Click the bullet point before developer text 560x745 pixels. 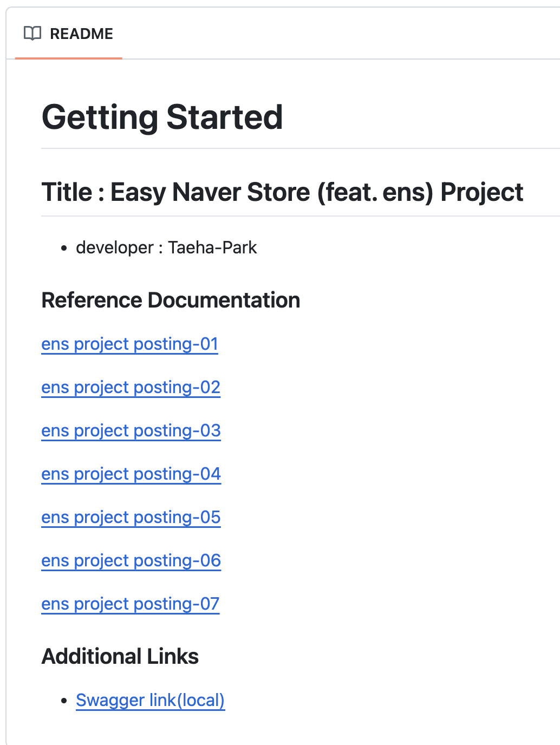(64, 249)
